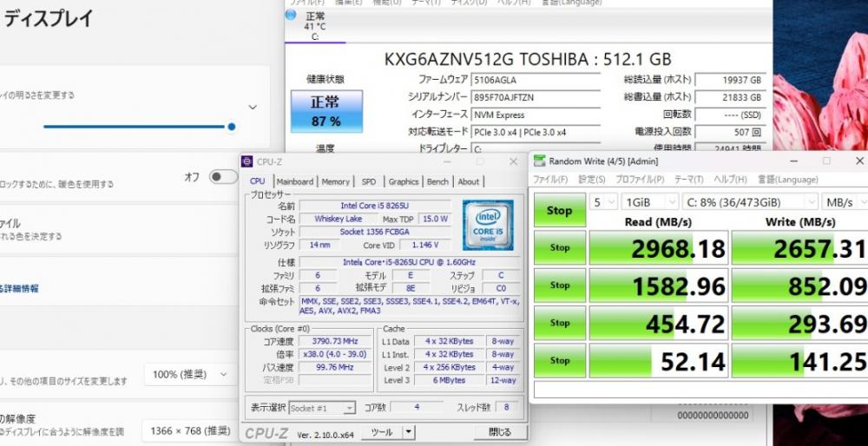Open CrystalDiskMark ファイル(F) menu

[x=550, y=180]
